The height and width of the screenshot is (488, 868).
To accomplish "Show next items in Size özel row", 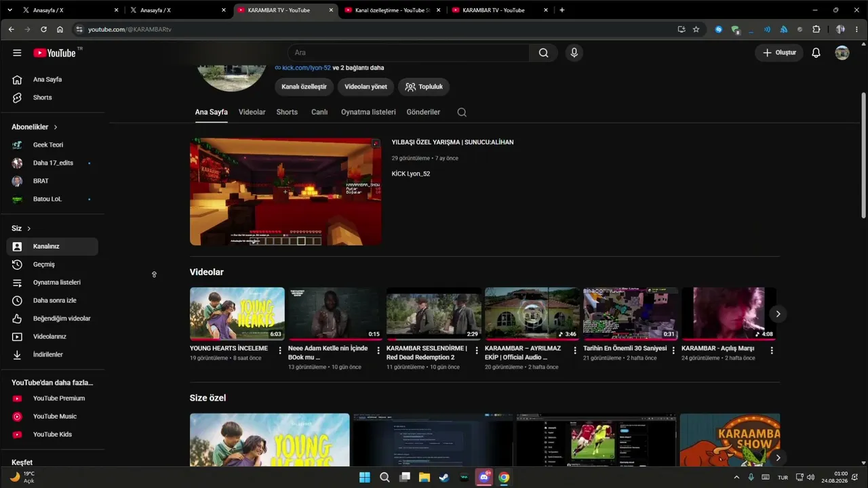I will 778,457.
